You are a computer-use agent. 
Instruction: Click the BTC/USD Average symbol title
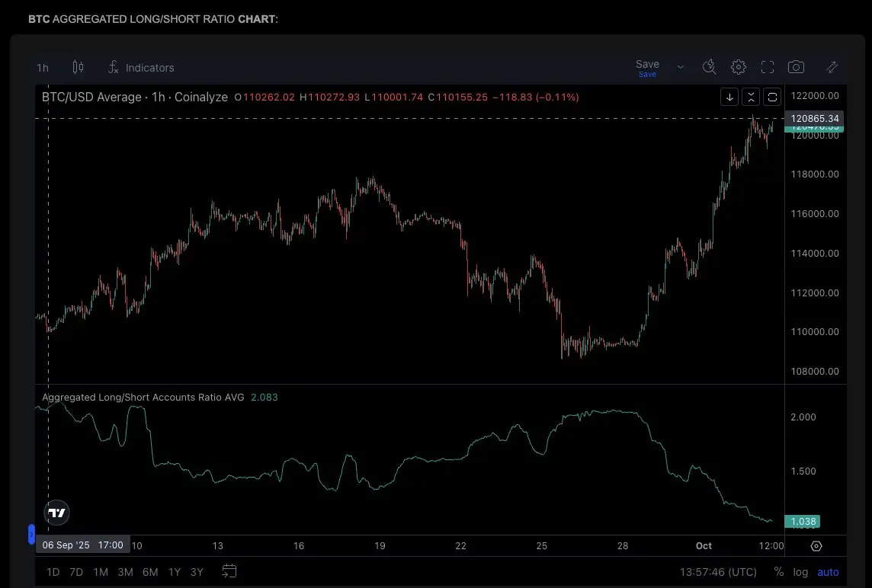click(135, 97)
